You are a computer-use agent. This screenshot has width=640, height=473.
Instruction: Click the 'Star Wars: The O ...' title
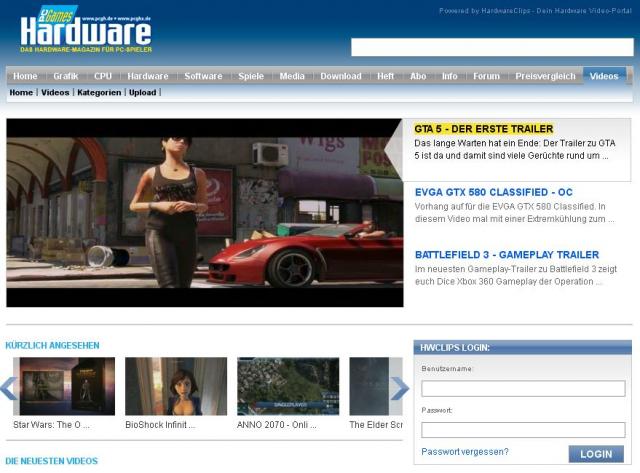coord(51,425)
